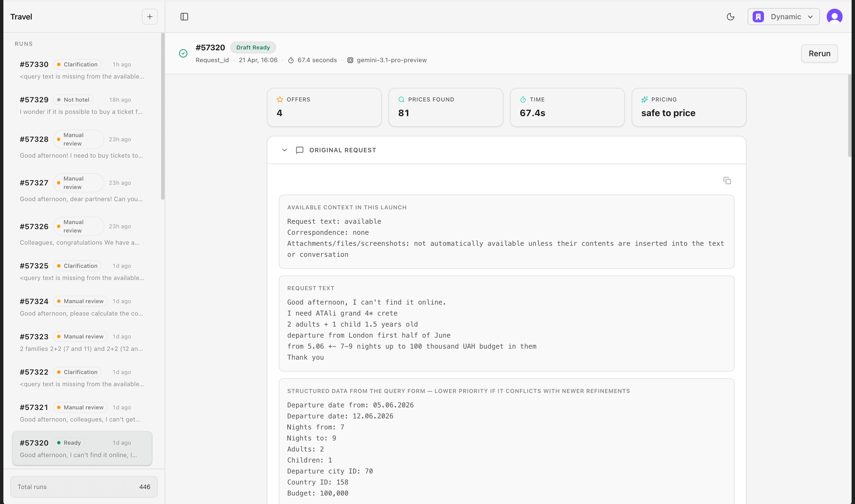Collapse the Original Request section
The width and height of the screenshot is (855, 504).
click(284, 150)
